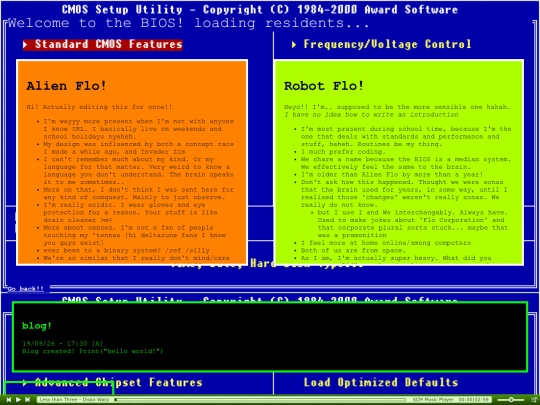The height and width of the screenshot is (405, 540).
Task: Click the arrow beside Standard CMOS Features
Action: tap(25, 44)
